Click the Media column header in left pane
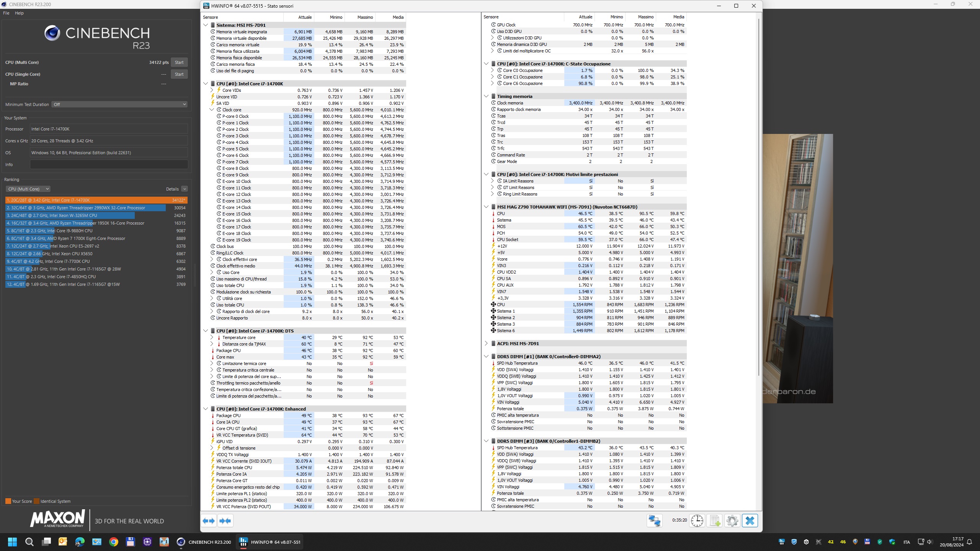The width and height of the screenshot is (980, 551). click(390, 17)
